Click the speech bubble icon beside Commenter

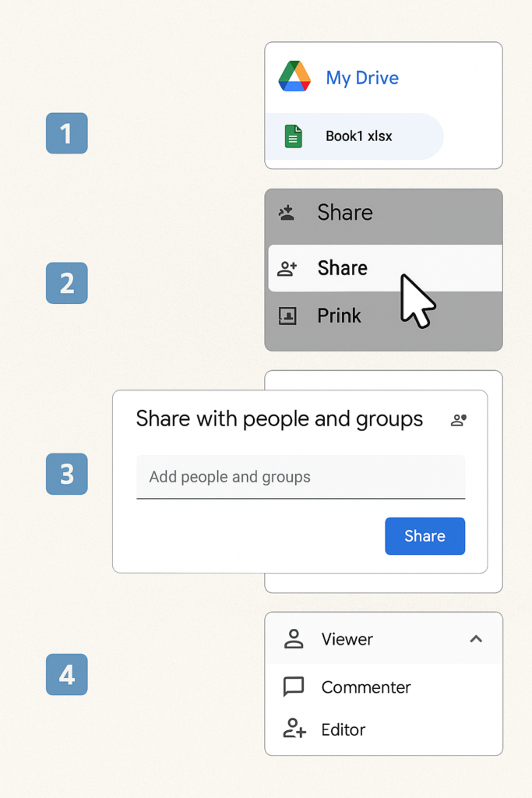294,687
